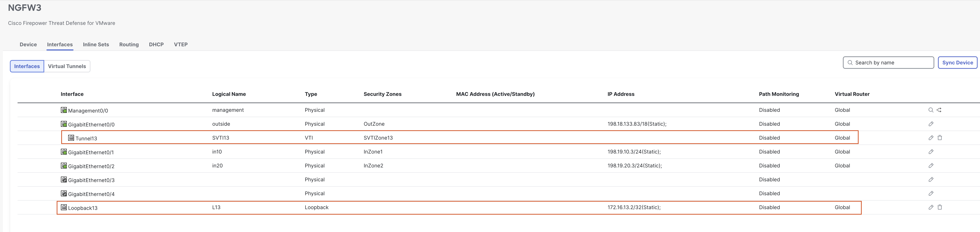Click the magnifier icon on the Management0/0 row
Viewport: 980px width, 232px height.
coord(931,110)
